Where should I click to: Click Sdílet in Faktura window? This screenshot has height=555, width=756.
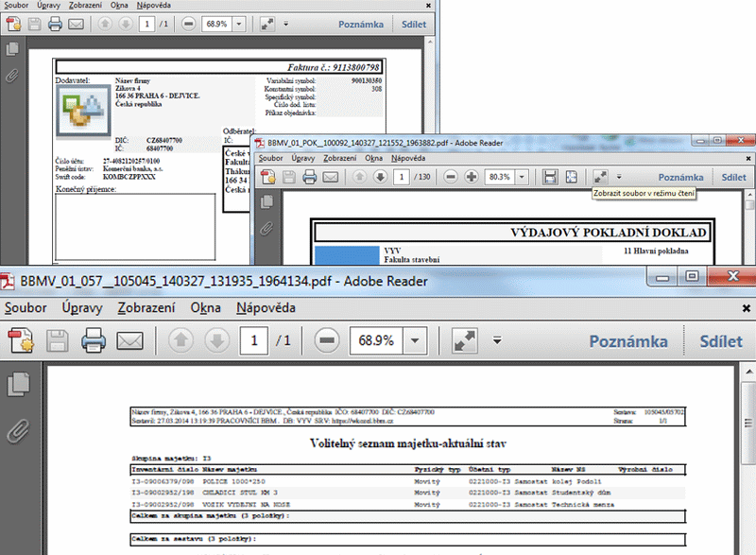[x=414, y=24]
